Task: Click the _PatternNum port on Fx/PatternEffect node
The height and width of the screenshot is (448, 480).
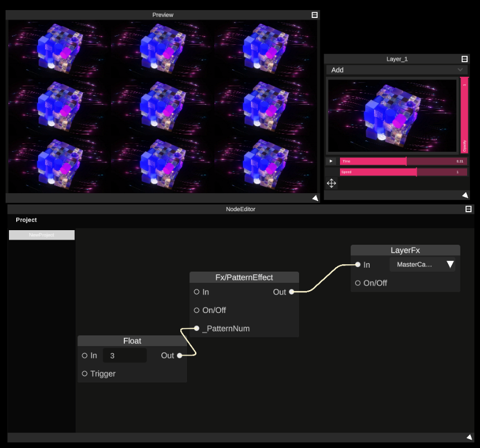Action: 197,328
